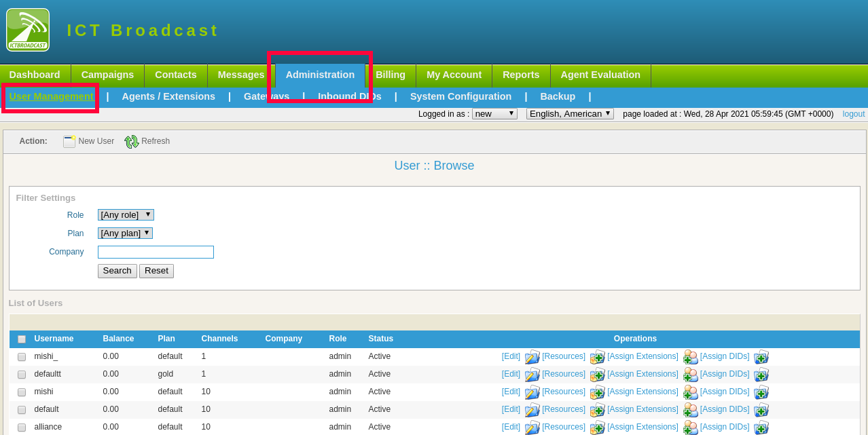
Task: Click the Search button
Action: tap(117, 271)
